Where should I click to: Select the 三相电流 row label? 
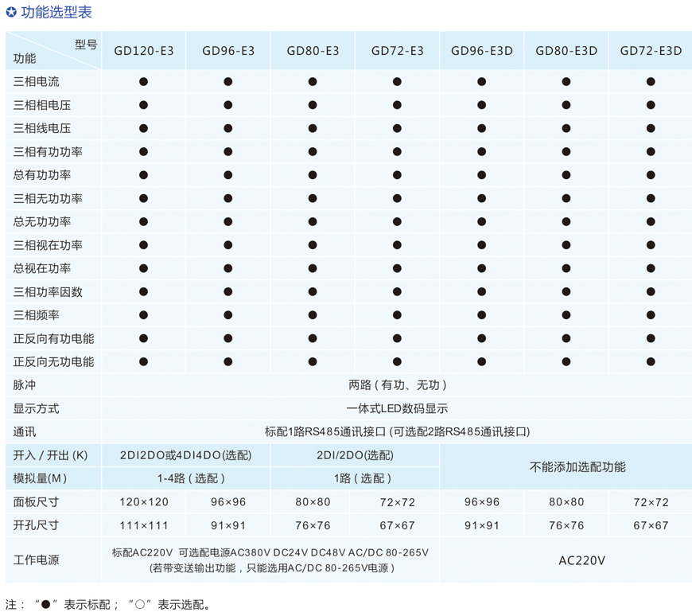point(36,82)
